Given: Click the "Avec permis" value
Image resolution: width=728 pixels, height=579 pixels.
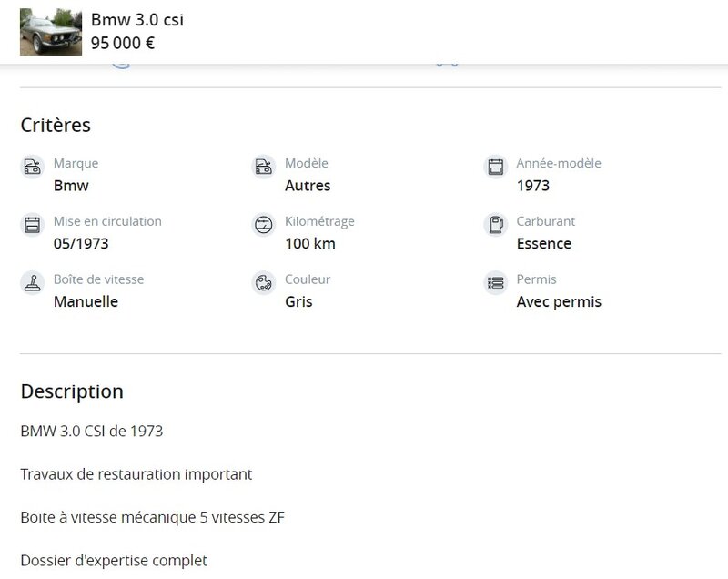Looking at the screenshot, I should click(x=559, y=301).
